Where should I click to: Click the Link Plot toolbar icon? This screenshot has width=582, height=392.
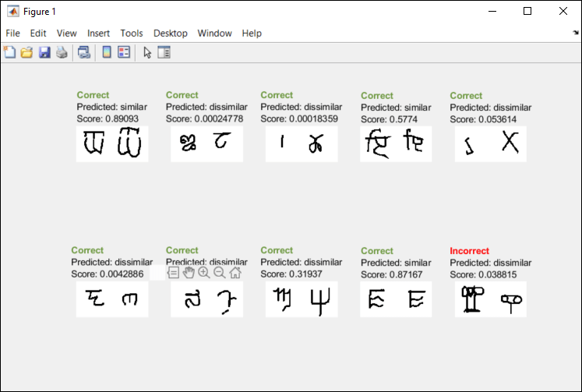[83, 53]
